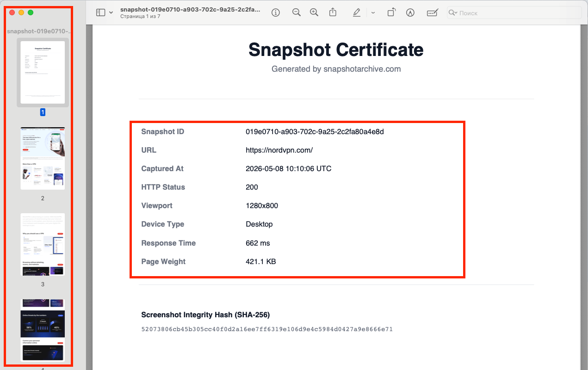
Task: Click the Captured At value 2026-05-08 10:10:06 UTC
Action: (288, 169)
